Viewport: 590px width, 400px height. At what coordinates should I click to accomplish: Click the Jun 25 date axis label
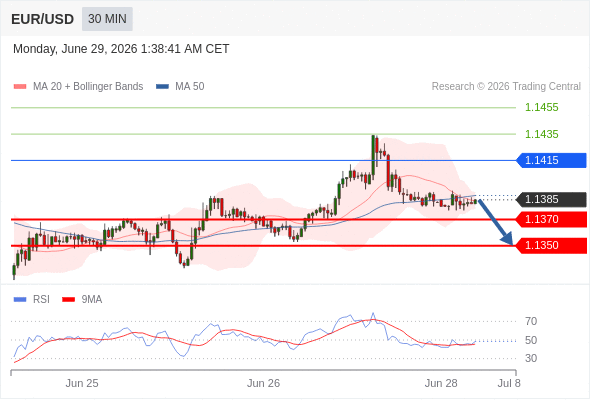click(x=82, y=383)
